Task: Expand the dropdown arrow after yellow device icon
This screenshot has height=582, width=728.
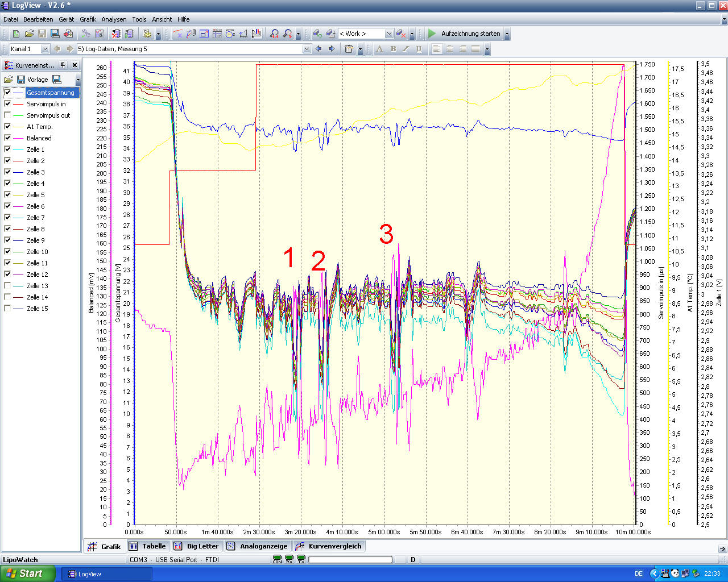Action: (x=158, y=34)
